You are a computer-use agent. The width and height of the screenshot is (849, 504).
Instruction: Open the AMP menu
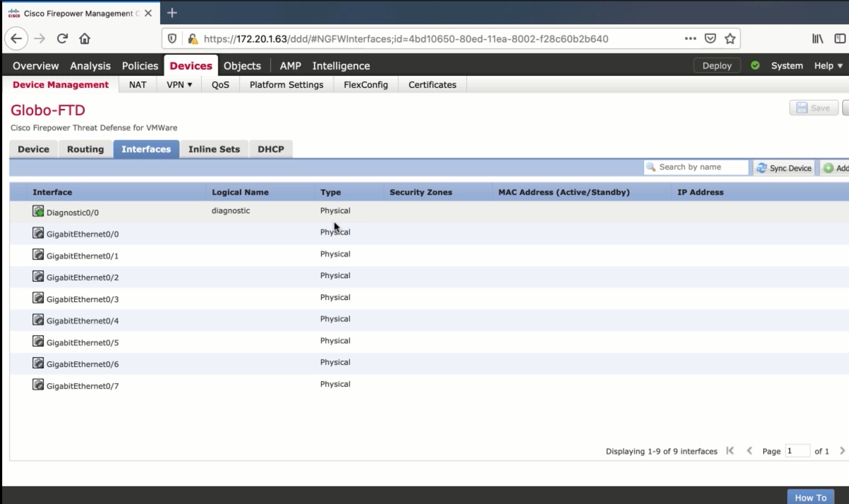click(290, 66)
